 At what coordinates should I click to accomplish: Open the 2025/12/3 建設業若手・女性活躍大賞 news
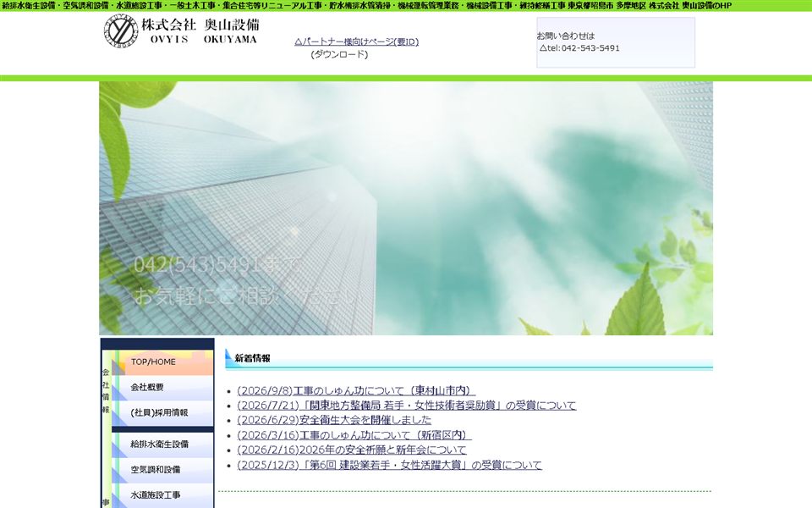pos(389,465)
